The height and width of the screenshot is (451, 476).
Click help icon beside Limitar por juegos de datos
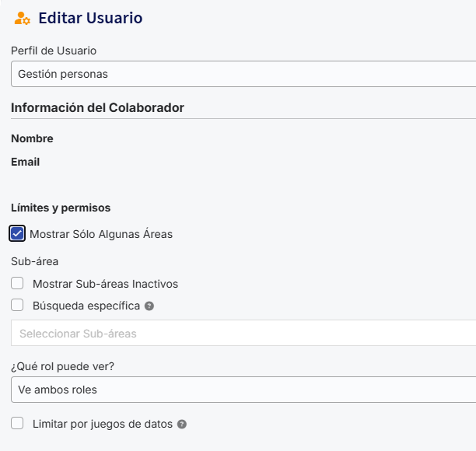(x=182, y=425)
